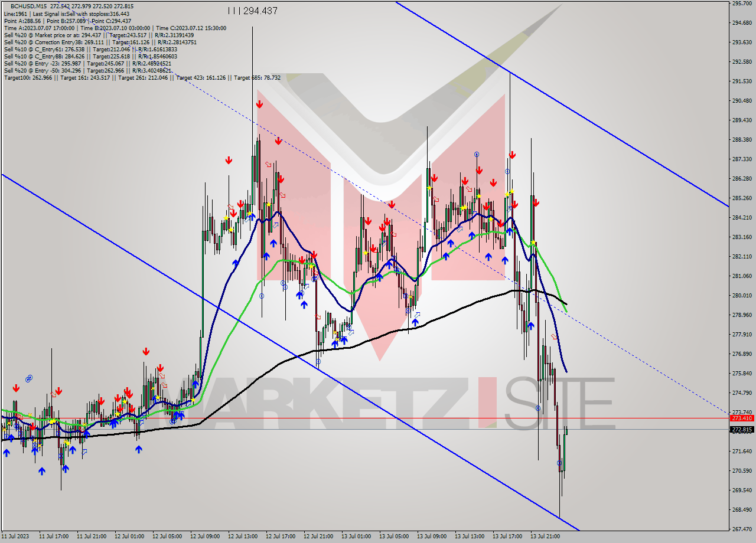Click the 269.540 price axis label
The image size is (756, 543).
[742, 490]
